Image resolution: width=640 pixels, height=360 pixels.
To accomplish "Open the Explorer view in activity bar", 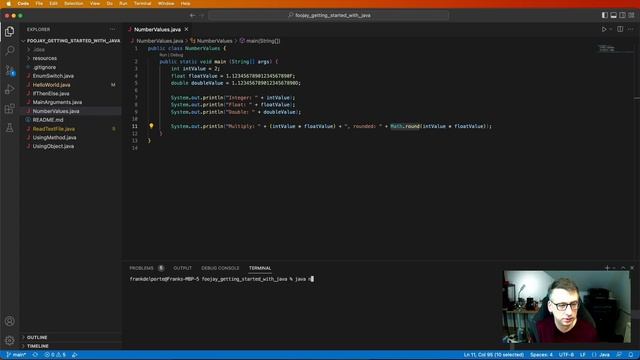I will click(x=9, y=31).
